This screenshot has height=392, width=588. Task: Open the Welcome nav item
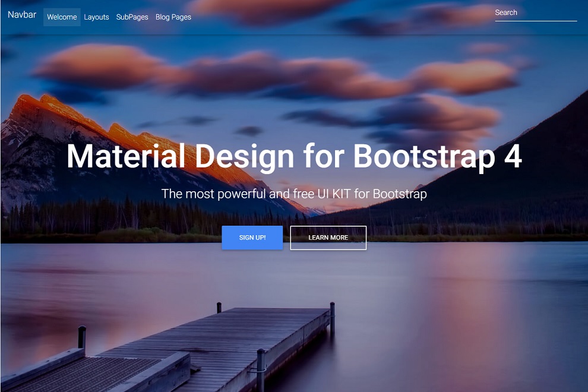pyautogui.click(x=62, y=17)
